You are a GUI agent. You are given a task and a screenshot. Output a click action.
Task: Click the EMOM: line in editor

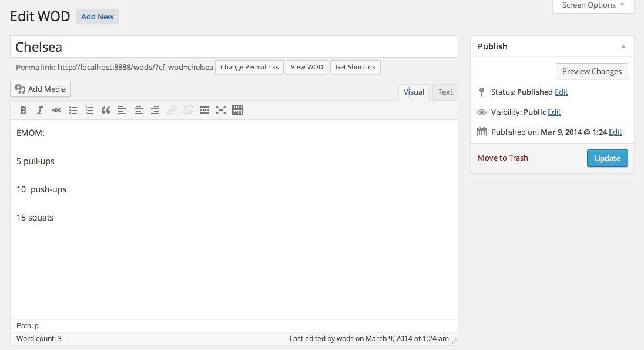point(31,133)
